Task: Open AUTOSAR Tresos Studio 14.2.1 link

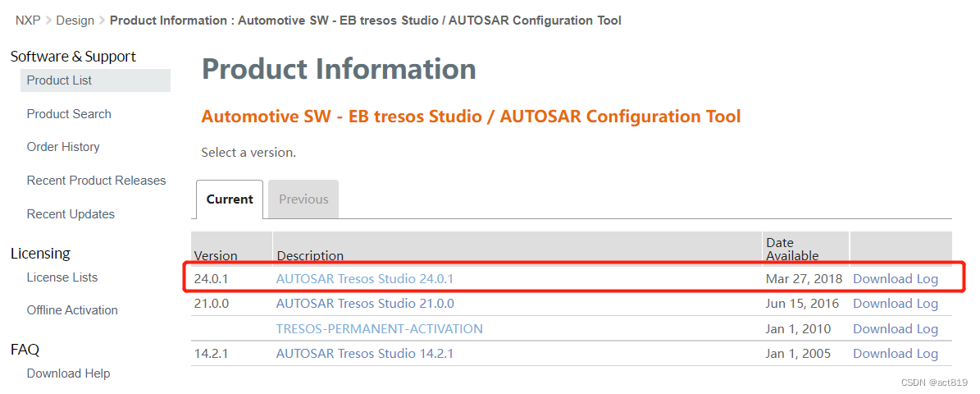Action: coord(365,354)
